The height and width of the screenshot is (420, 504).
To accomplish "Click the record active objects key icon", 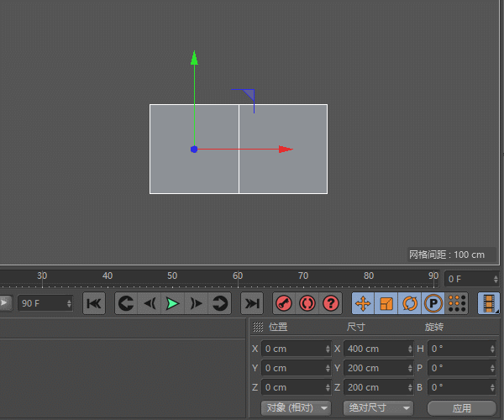I will tap(284, 303).
